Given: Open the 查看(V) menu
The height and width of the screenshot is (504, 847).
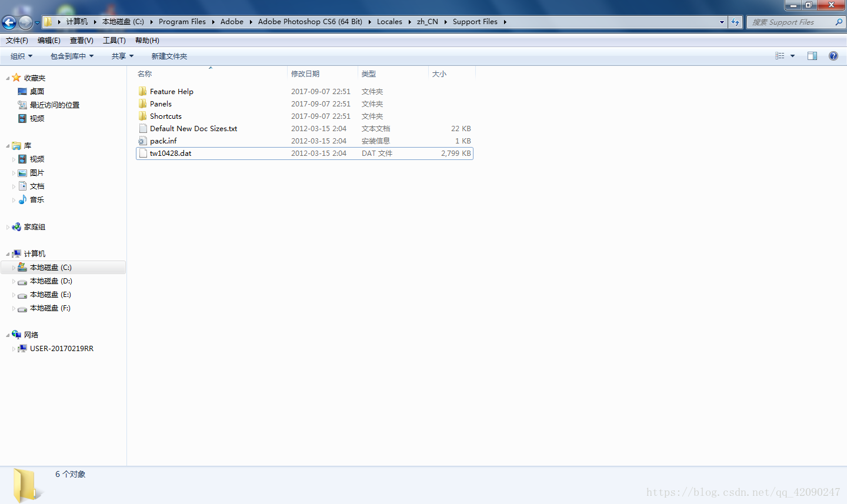Looking at the screenshot, I should tap(81, 40).
